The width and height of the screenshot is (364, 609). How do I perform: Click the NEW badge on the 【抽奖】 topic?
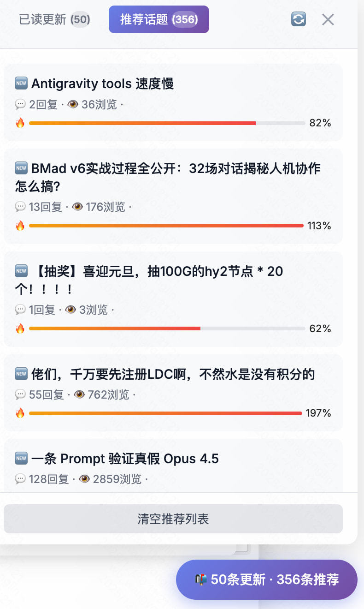coord(21,271)
